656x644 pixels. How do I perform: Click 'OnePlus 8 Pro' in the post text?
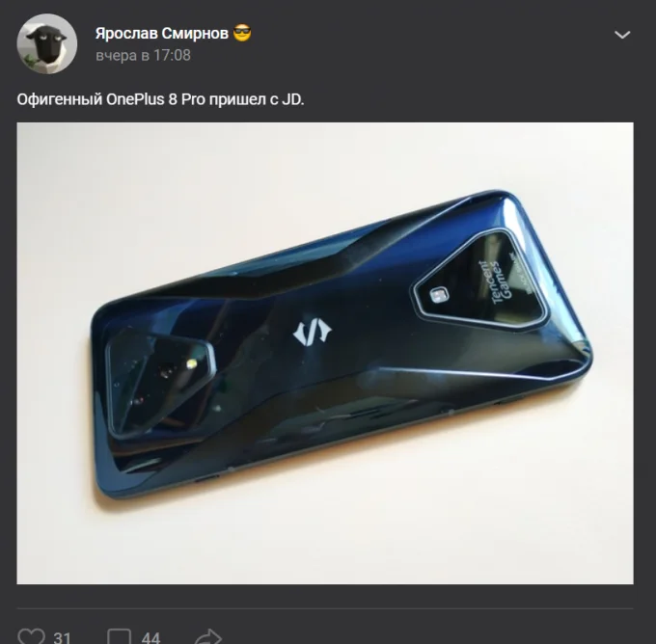[x=155, y=99]
